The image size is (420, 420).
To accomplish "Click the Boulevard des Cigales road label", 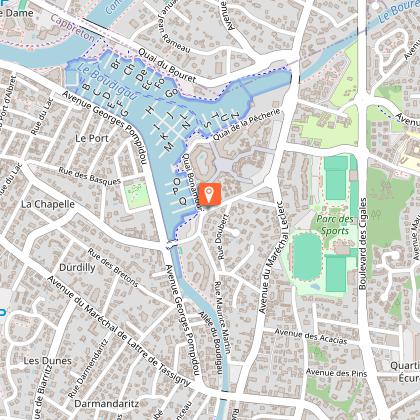I will coord(363,244).
